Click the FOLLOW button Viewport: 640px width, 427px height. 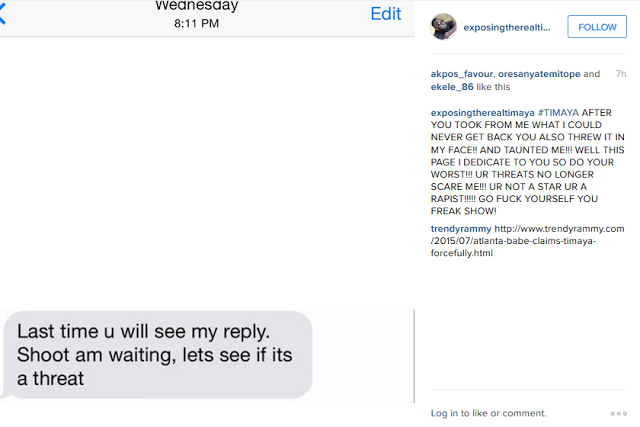click(597, 27)
